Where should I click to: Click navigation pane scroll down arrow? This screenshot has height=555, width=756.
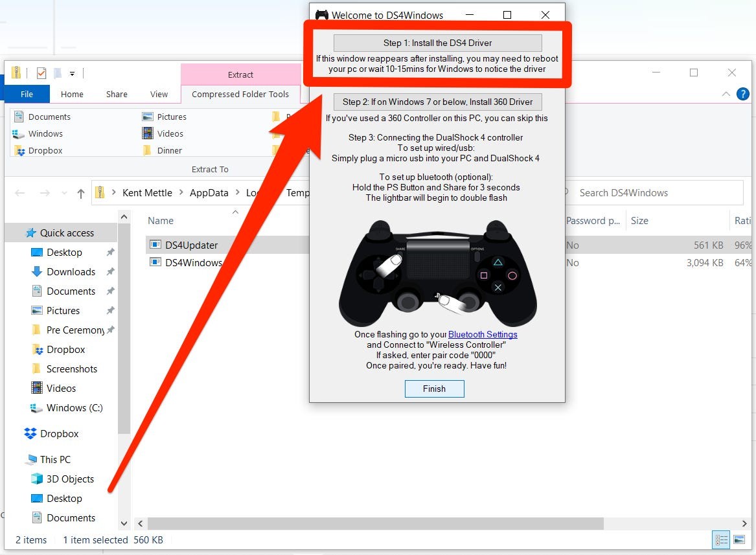point(124,524)
